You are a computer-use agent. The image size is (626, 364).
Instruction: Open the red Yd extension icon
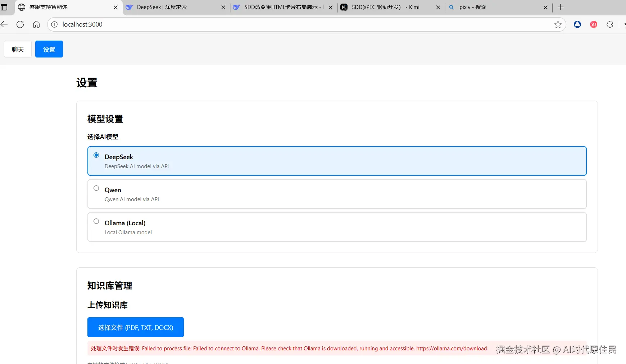pyautogui.click(x=594, y=24)
